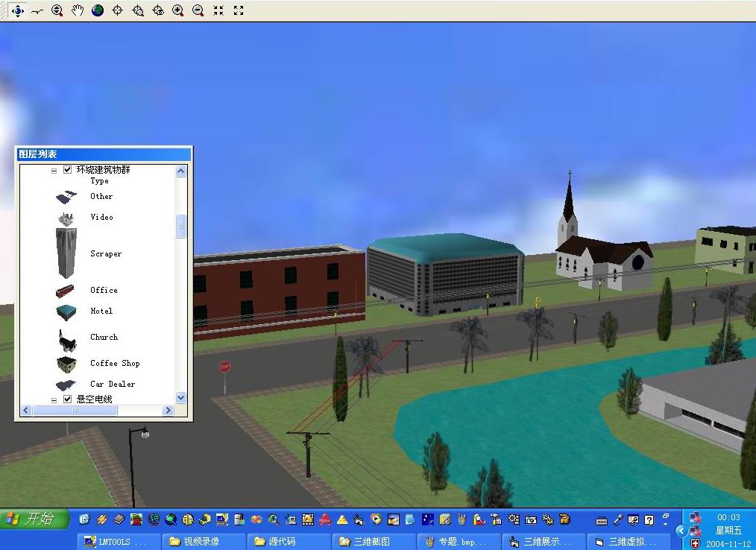Select the 'Office' legend label

click(104, 290)
